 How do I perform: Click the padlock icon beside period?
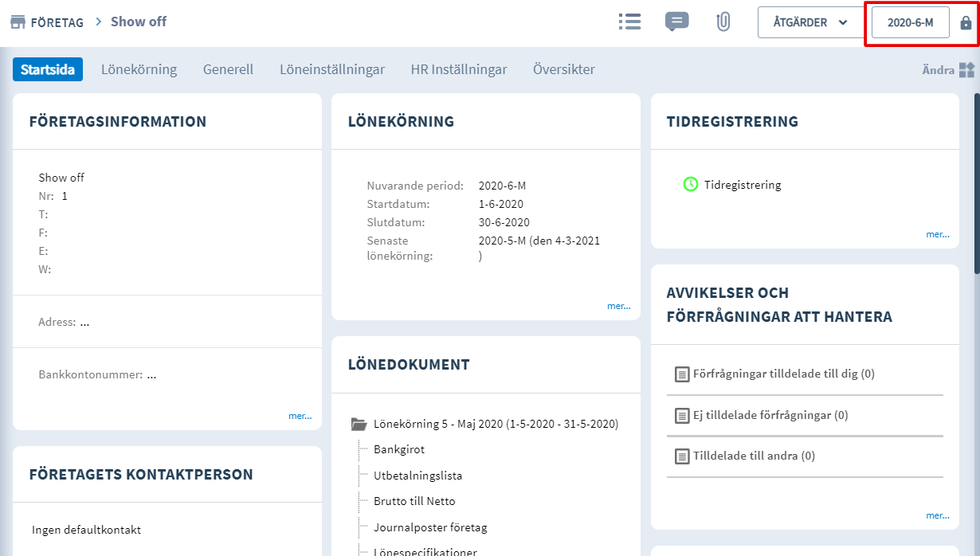click(966, 23)
